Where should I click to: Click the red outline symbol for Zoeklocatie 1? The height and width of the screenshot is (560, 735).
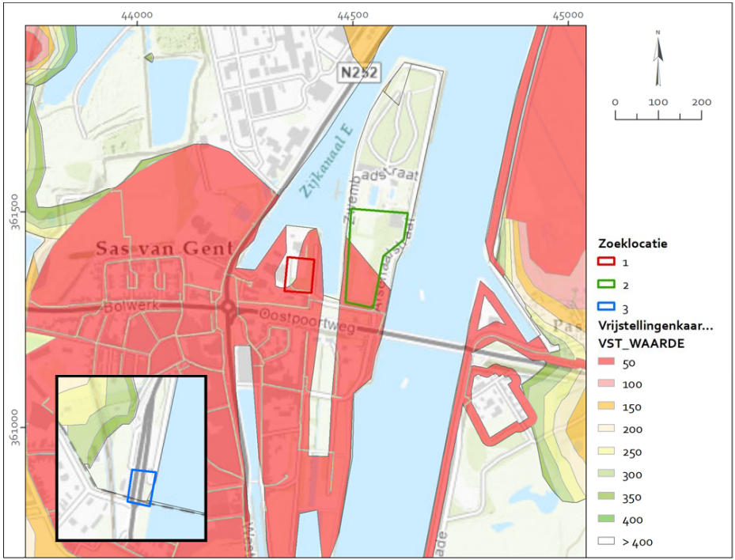click(606, 262)
